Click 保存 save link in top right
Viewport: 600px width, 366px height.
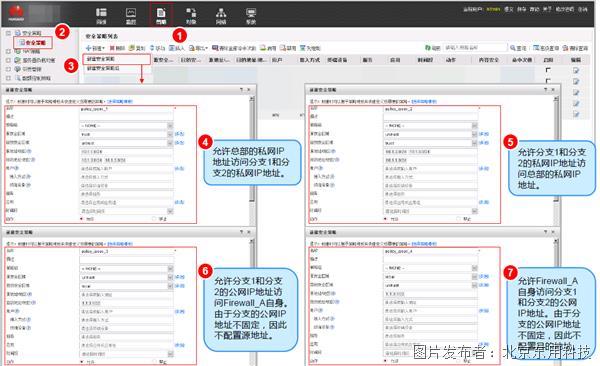(x=522, y=9)
